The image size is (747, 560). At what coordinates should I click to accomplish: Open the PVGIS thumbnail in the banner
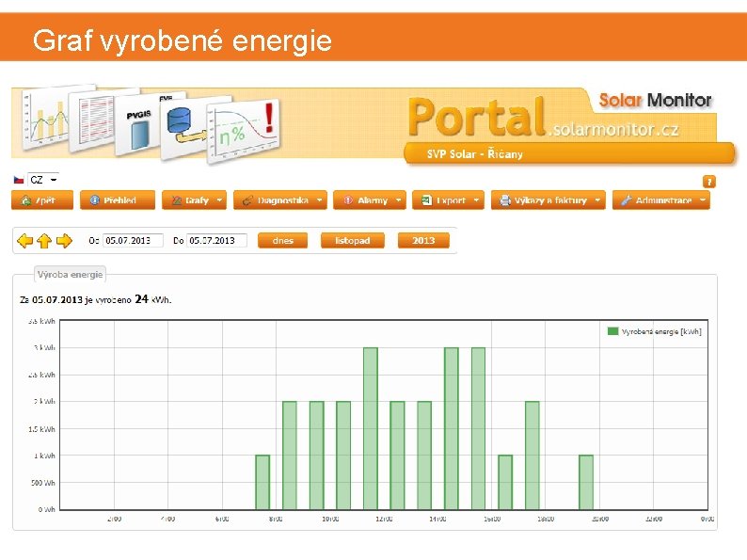(138, 125)
